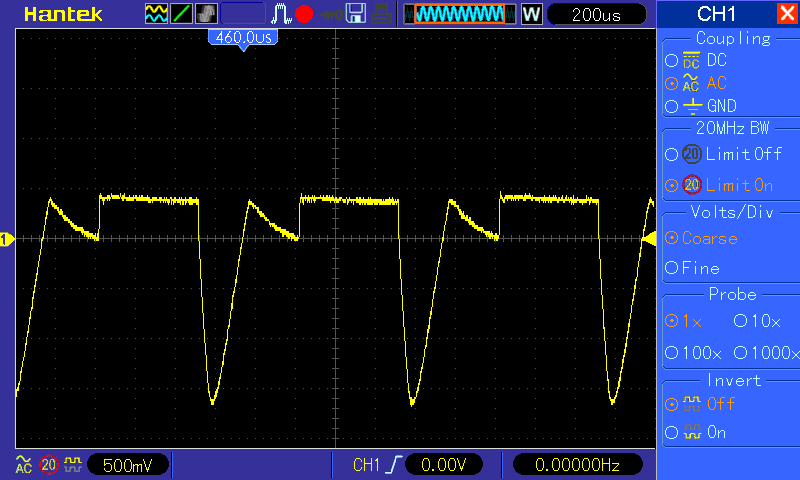
Task: Click the red record stop circle
Action: click(304, 14)
